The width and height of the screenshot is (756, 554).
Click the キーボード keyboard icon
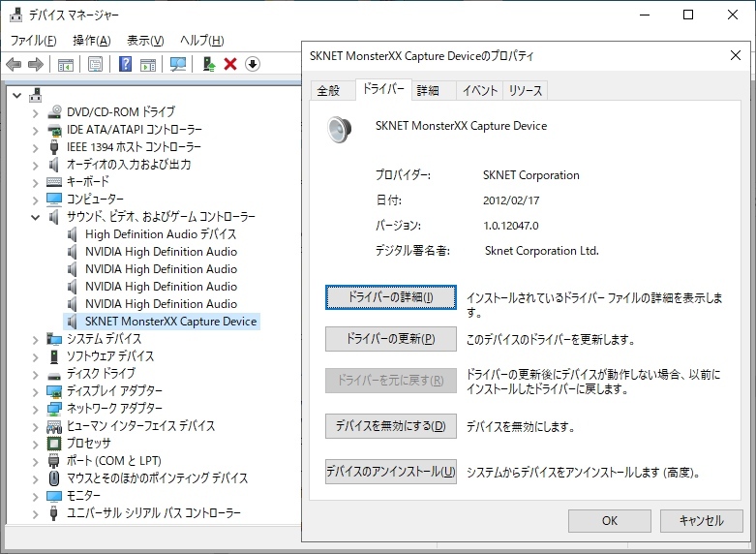coord(54,182)
